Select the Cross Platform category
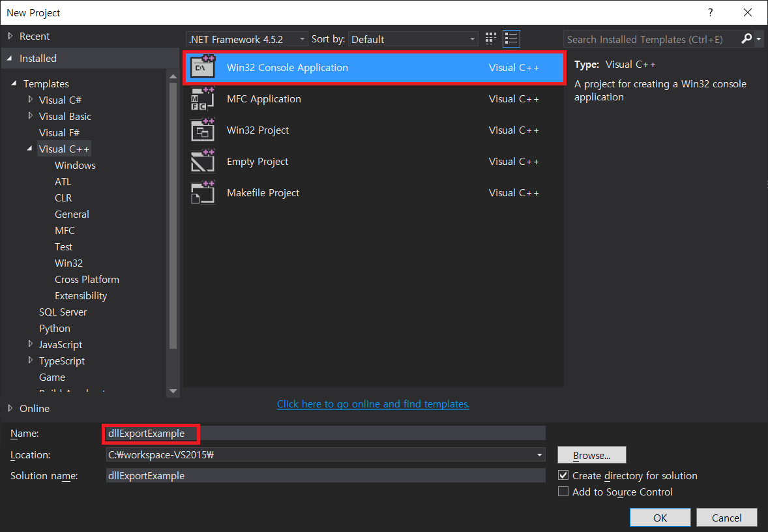768x532 pixels. point(87,279)
